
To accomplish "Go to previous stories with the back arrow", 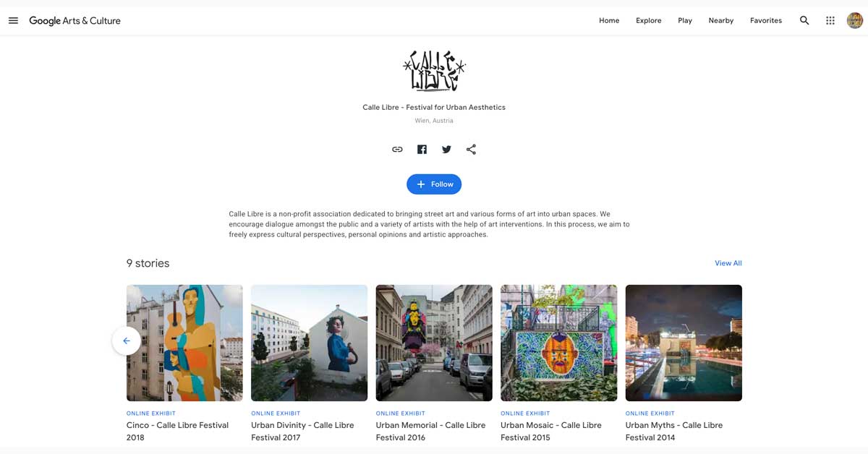I will pyautogui.click(x=127, y=340).
